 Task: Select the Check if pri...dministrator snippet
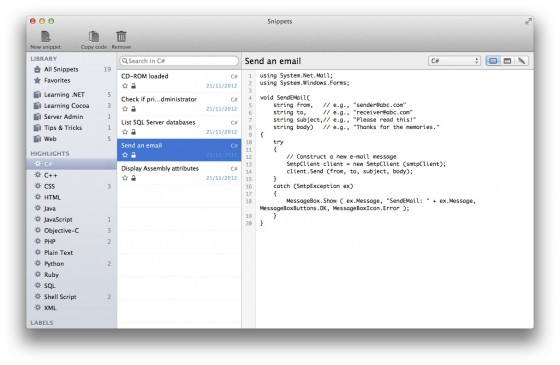coord(179,104)
